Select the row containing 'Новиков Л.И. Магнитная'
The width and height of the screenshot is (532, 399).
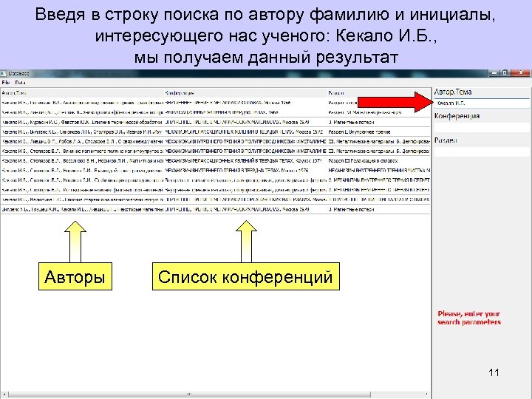(216, 160)
